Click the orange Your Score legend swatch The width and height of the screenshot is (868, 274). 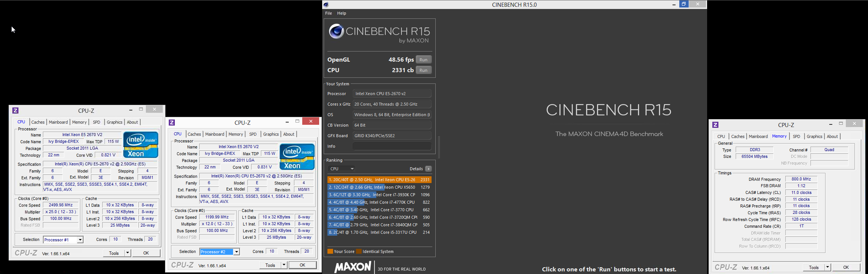tap(330, 251)
